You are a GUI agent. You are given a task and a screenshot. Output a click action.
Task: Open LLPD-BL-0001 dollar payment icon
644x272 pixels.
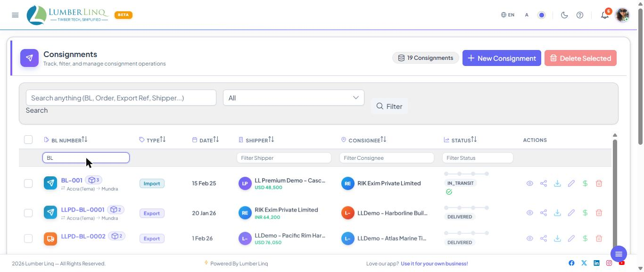(585, 213)
